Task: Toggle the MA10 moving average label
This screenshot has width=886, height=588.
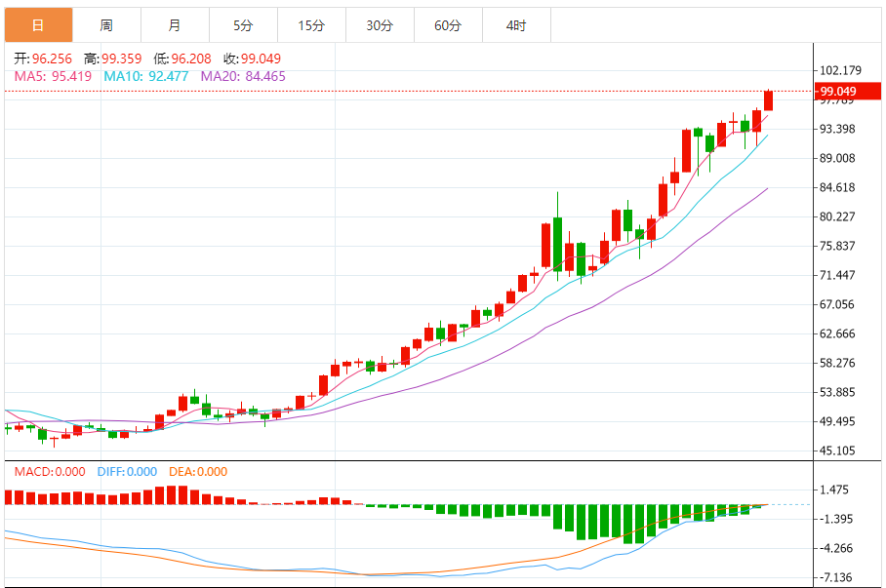Action: click(x=146, y=75)
